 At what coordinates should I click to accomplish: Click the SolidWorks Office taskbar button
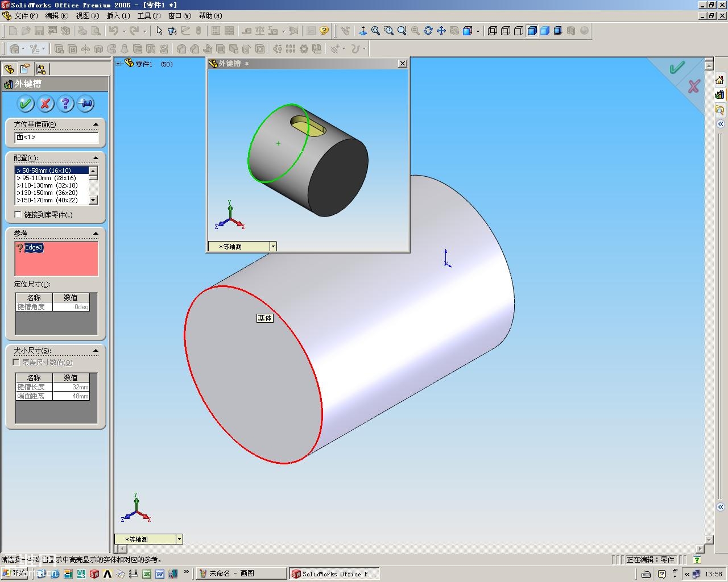(x=334, y=574)
